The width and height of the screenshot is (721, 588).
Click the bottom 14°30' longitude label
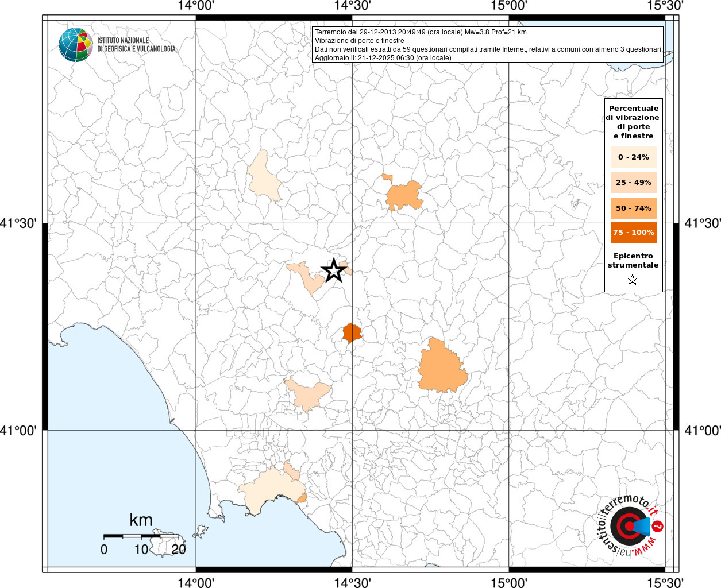(x=352, y=582)
